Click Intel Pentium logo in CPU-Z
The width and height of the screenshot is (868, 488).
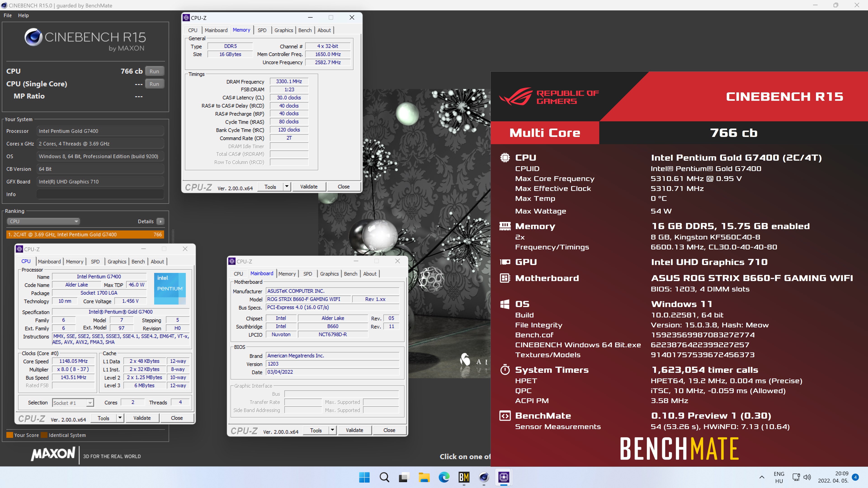coord(170,289)
